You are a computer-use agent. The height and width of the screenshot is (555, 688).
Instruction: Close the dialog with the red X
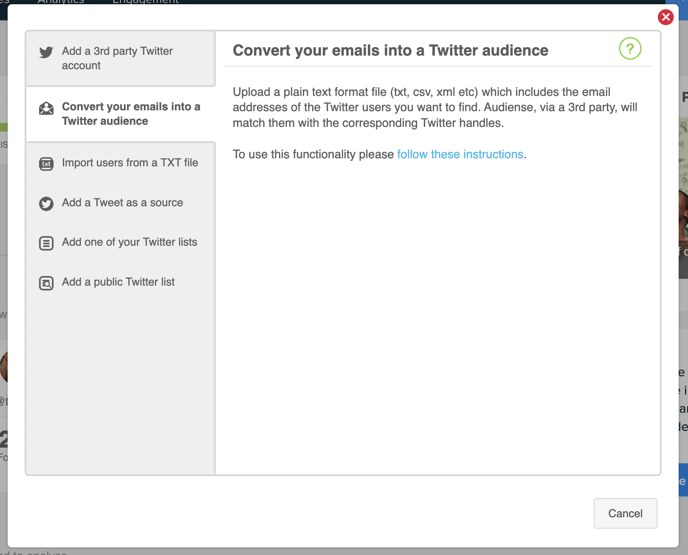[665, 17]
